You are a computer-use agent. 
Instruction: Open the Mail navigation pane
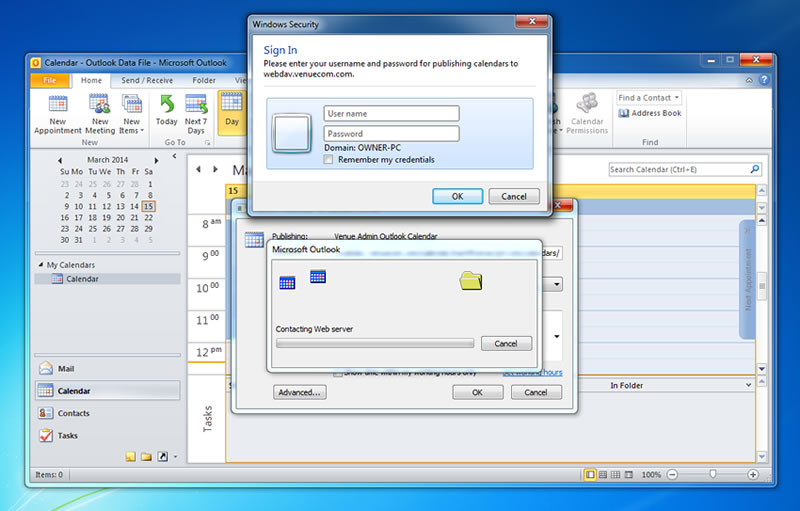pos(107,368)
